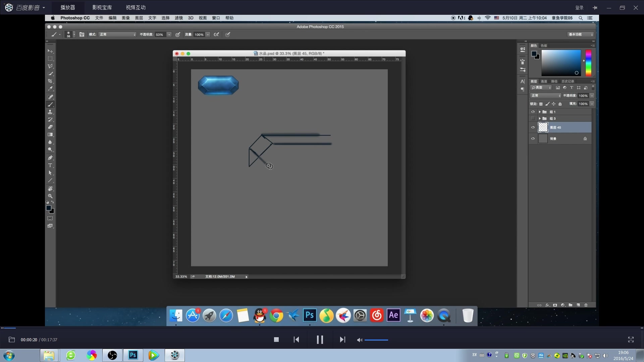This screenshot has width=644, height=362.
Task: Open the 滤镜 menu
Action: coord(179,18)
